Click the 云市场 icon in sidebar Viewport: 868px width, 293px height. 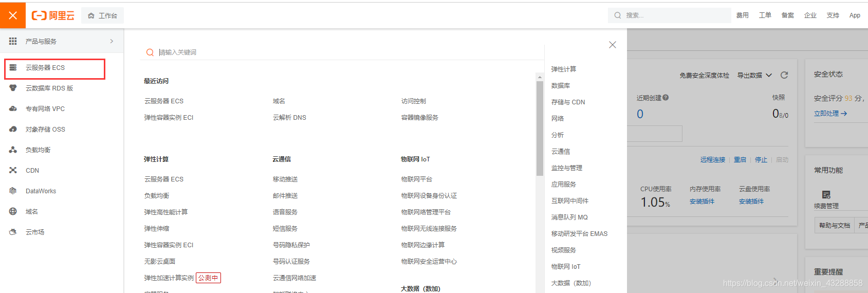click(x=13, y=232)
